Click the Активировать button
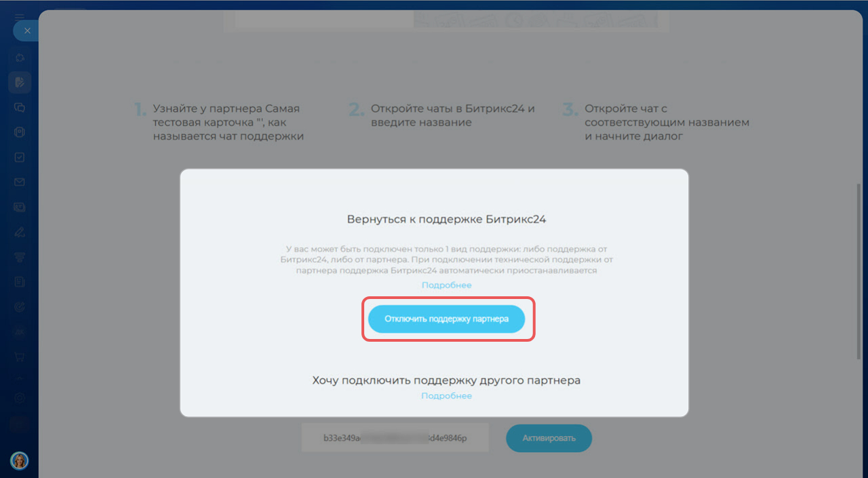Image resolution: width=868 pixels, height=478 pixels. (549, 438)
